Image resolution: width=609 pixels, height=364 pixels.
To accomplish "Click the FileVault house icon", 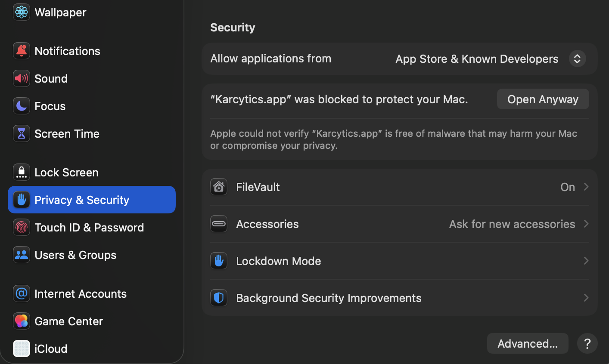I will pyautogui.click(x=219, y=187).
